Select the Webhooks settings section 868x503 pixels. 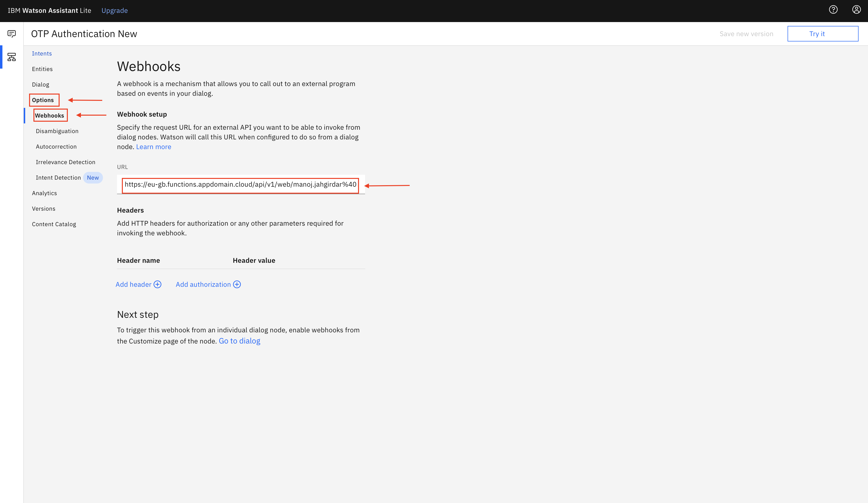pyautogui.click(x=49, y=115)
